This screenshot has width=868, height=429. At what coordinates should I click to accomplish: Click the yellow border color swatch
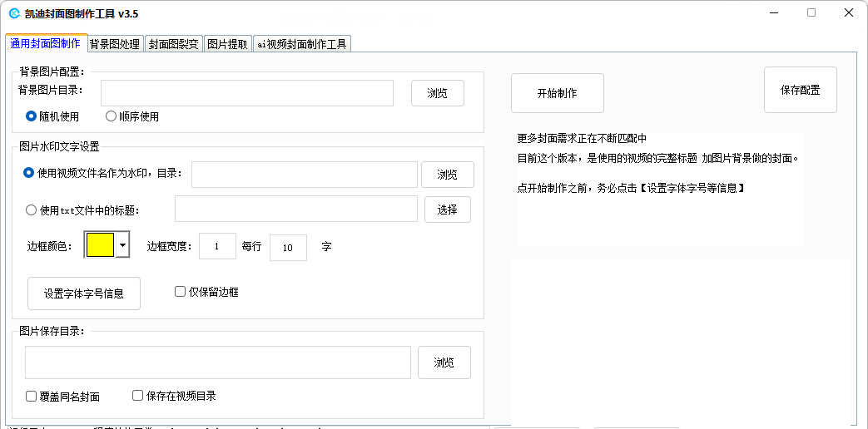pyautogui.click(x=100, y=245)
